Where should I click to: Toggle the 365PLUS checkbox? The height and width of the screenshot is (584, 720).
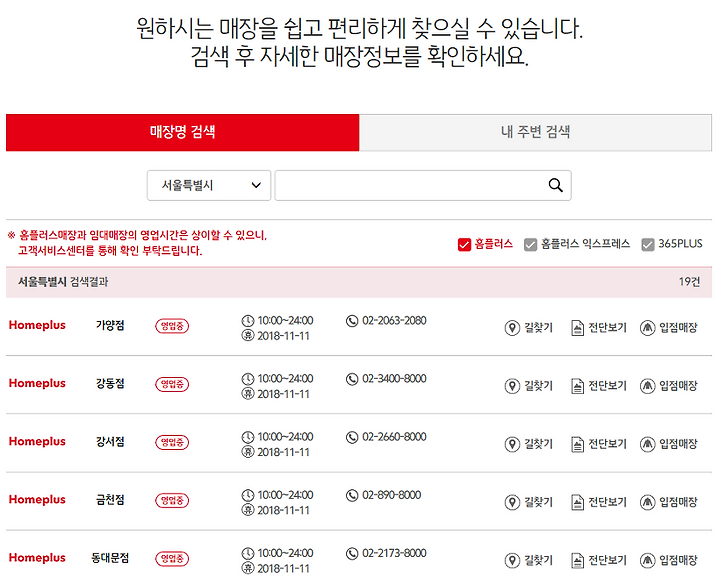[x=647, y=244]
